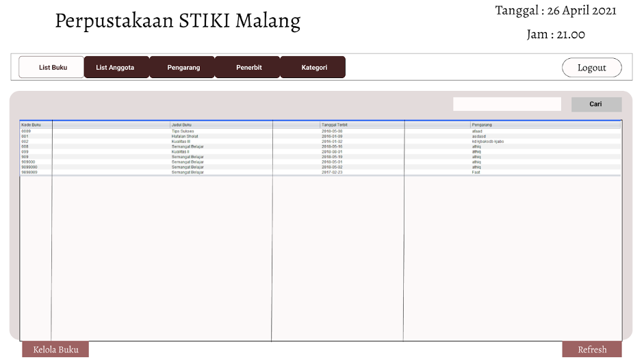Select the Penerbit tab
Screen dimensions: 644x362
click(x=247, y=67)
